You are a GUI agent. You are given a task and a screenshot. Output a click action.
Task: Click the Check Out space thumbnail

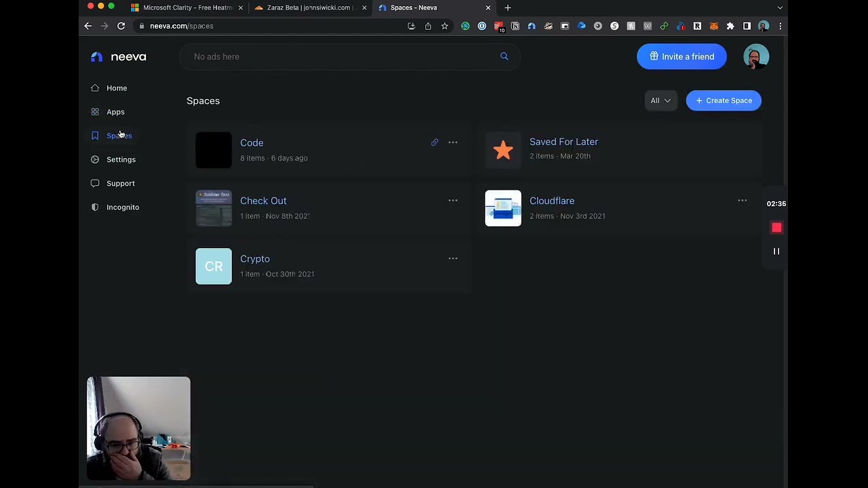(x=214, y=208)
